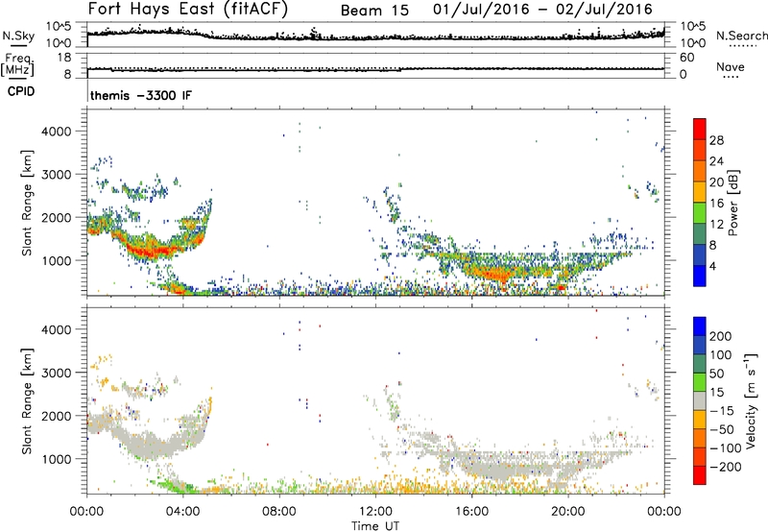Viewport: 768px width, 532px height.
Task: Click the date range '01/Jul/2016 - 02/Jul/2016'
Action: pos(542,10)
